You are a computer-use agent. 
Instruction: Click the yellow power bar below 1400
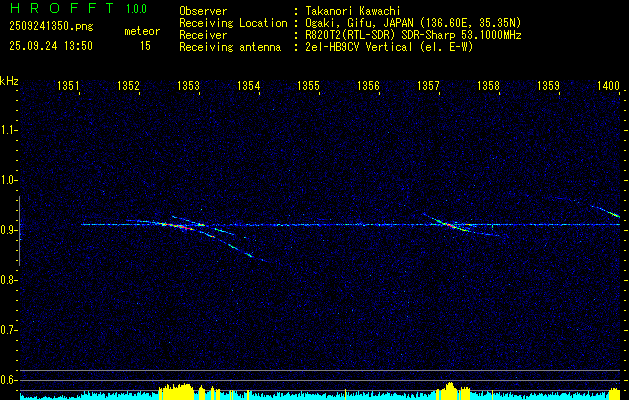tap(615, 393)
